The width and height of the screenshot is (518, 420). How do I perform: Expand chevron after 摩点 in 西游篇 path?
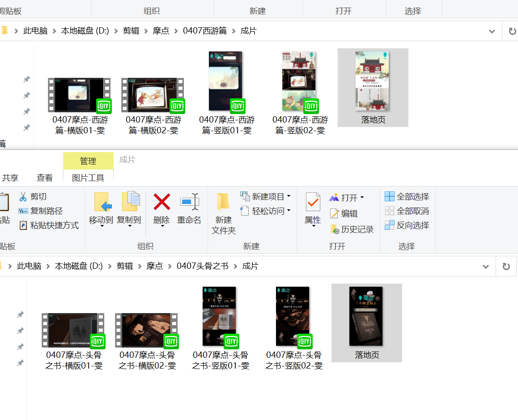(x=176, y=31)
